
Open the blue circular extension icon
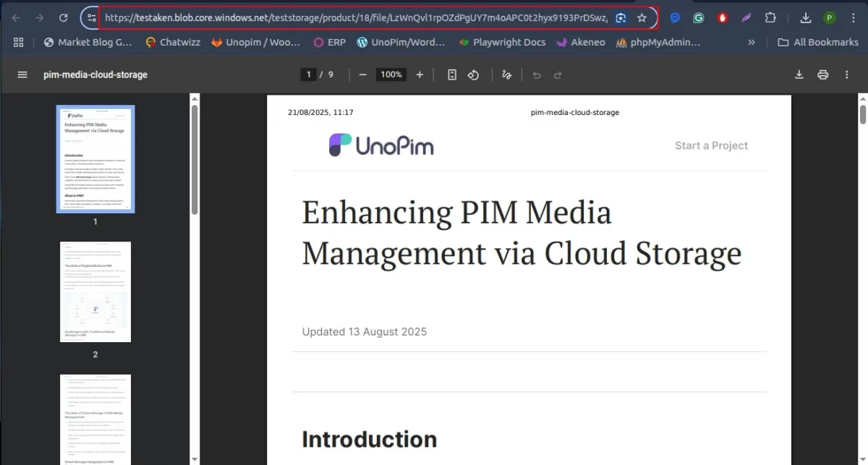pos(675,18)
